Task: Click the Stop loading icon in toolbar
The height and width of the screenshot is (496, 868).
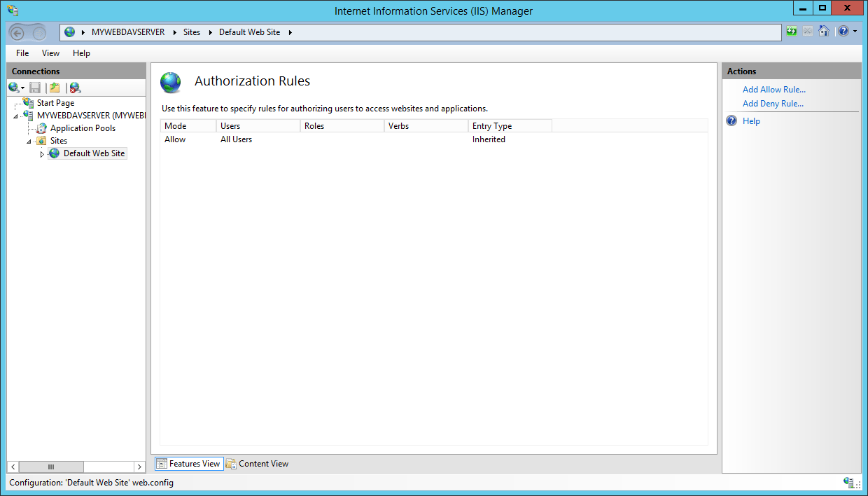Action: click(807, 32)
